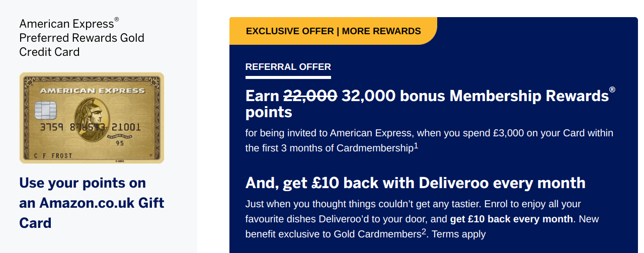Click the registered symbol after Membership Rewards
The width and height of the screenshot is (644, 253).
point(612,90)
